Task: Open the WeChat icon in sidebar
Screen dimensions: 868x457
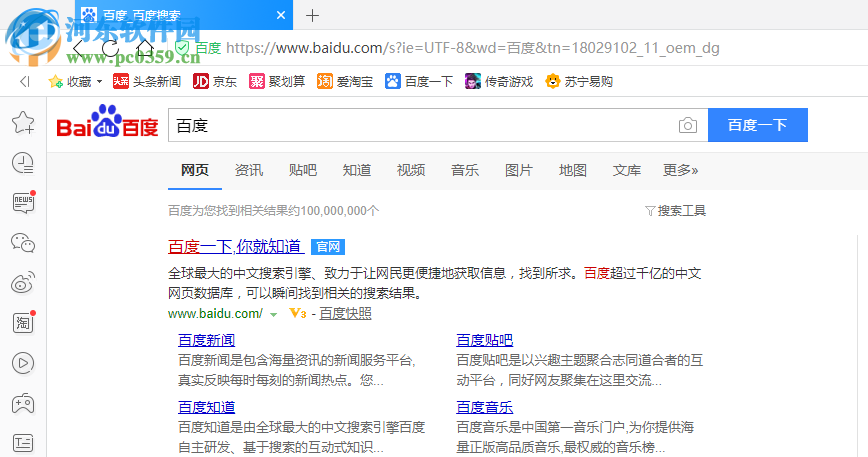Action: (x=23, y=243)
